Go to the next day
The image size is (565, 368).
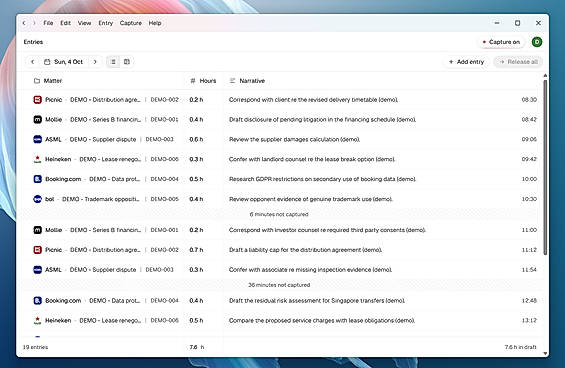pos(95,62)
